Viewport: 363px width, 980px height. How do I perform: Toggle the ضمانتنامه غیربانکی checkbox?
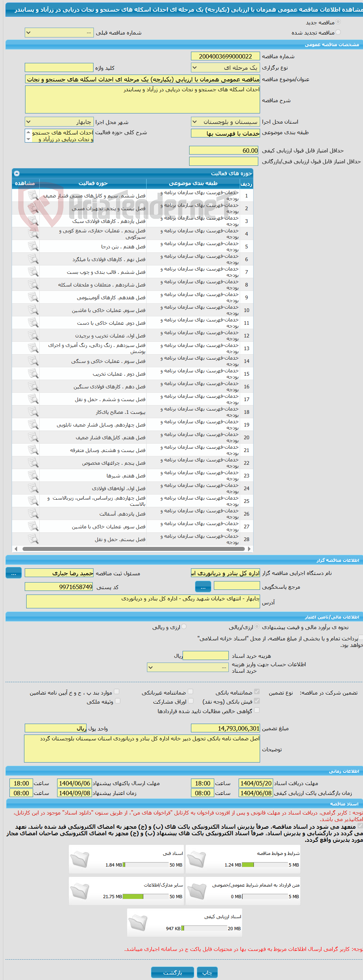(x=191, y=692)
